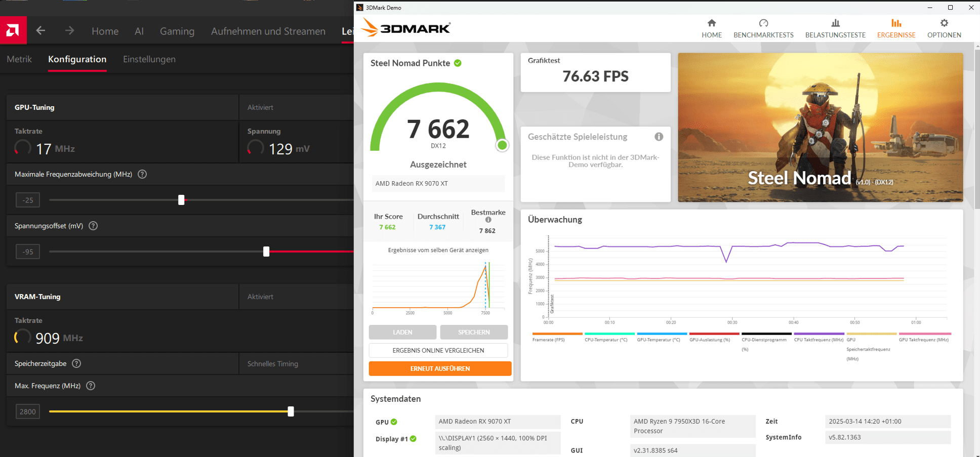Show help for Maximale Frequenzabweichung
Screen dimensions: 980x457
point(142,174)
